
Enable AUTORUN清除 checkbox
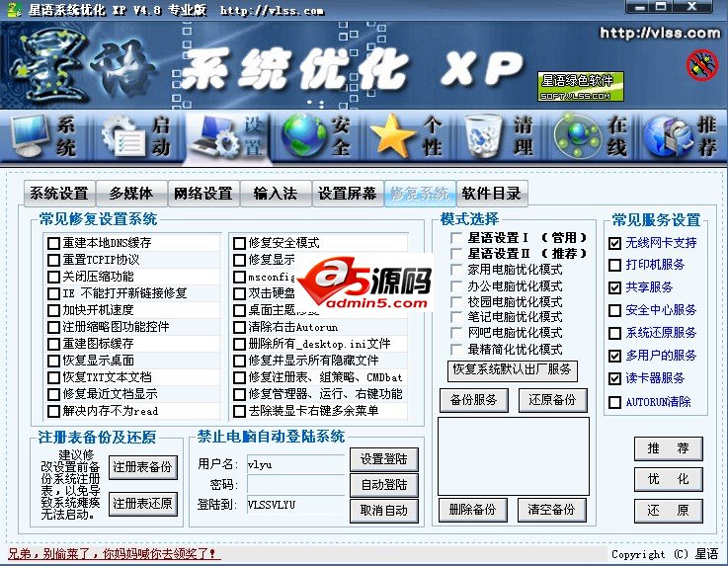(614, 402)
